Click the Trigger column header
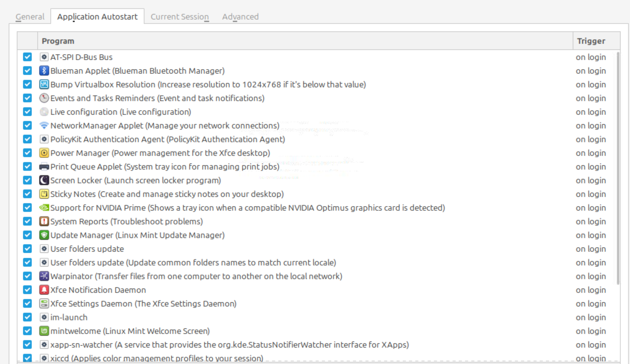 (596, 41)
